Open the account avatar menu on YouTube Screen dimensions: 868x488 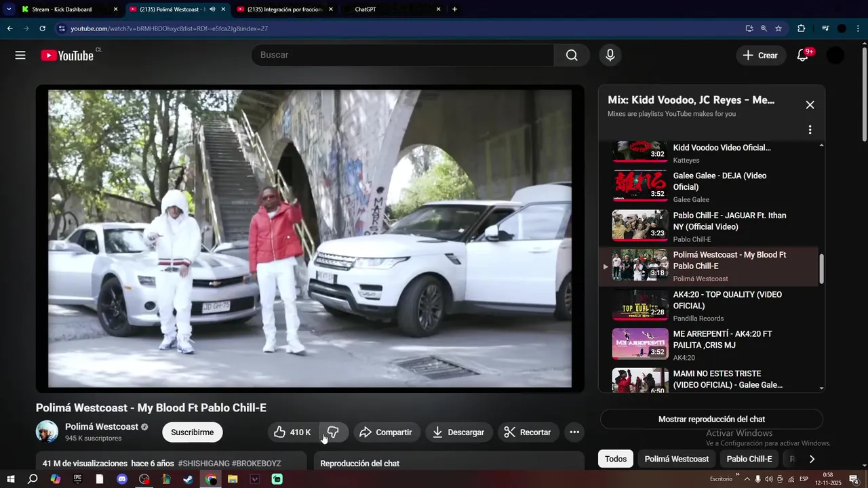pos(835,56)
